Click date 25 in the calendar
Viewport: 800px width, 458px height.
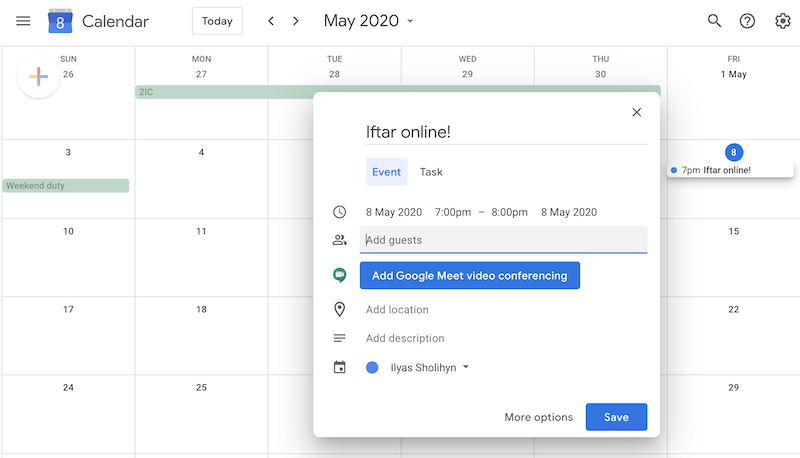(x=202, y=387)
